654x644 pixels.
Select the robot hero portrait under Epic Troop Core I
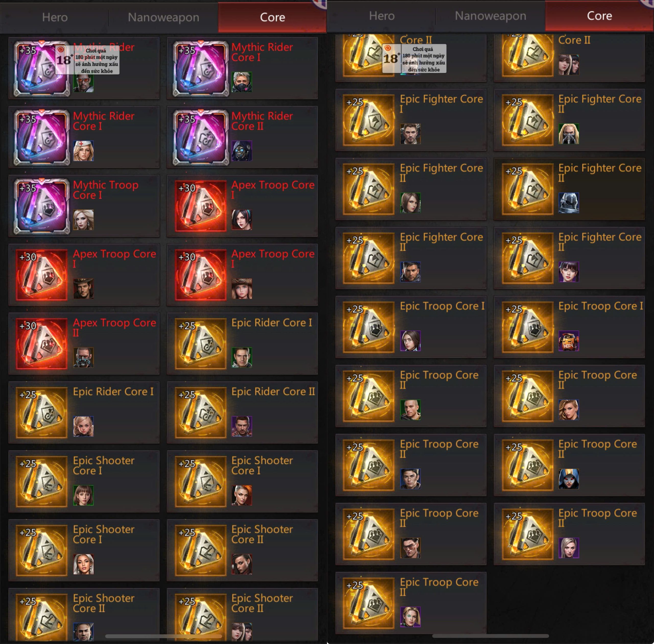[x=569, y=341]
